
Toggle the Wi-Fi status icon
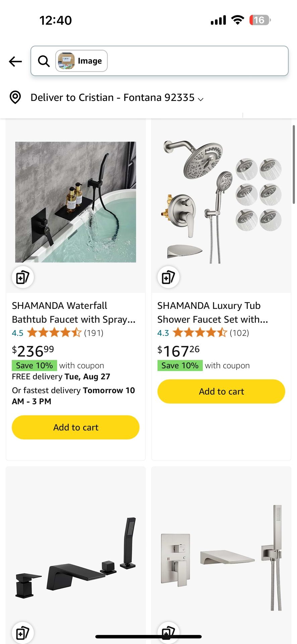pyautogui.click(x=237, y=20)
